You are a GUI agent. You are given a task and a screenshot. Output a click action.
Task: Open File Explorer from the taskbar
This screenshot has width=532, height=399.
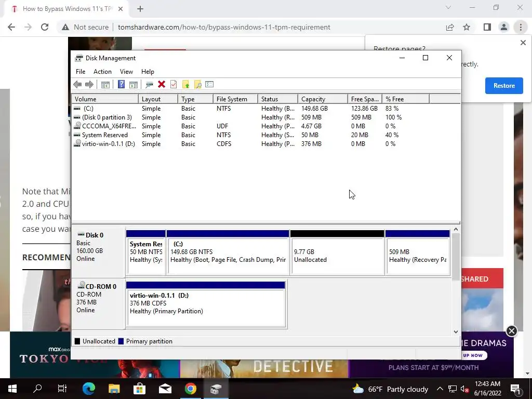pos(114,389)
